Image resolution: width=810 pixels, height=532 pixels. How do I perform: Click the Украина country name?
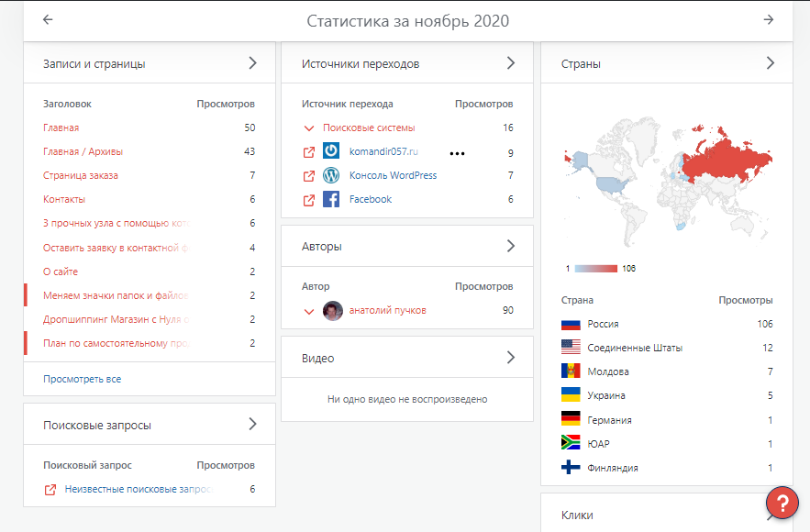(x=606, y=395)
